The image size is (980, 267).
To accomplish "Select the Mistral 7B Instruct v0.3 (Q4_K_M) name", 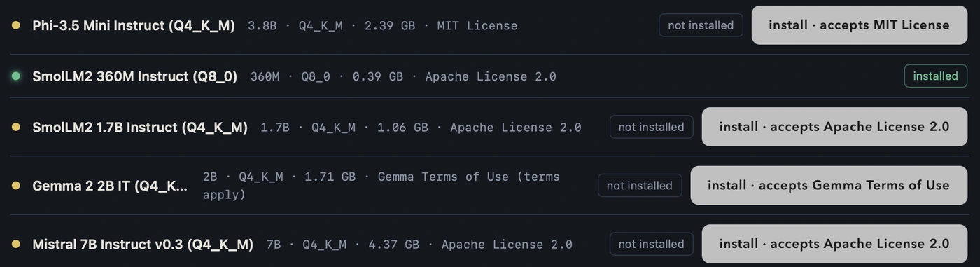I will 143,244.
